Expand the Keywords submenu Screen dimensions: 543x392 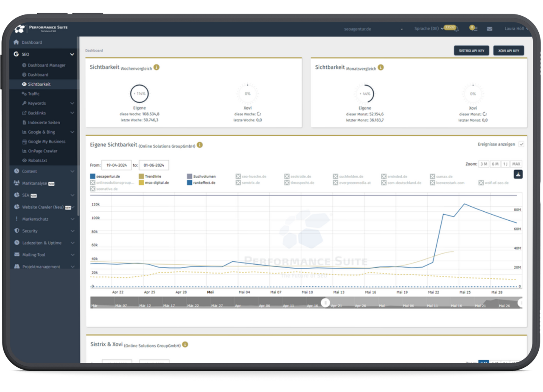coord(72,104)
